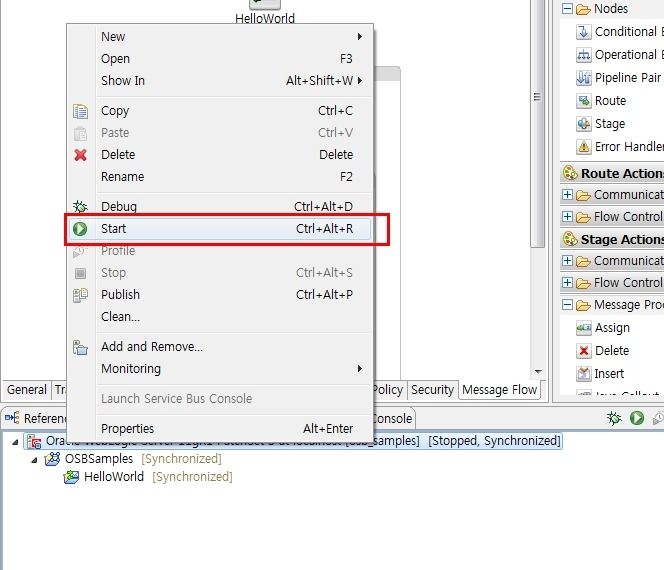Collapse the Nodes palette folder
The image size is (664, 570).
[567, 8]
